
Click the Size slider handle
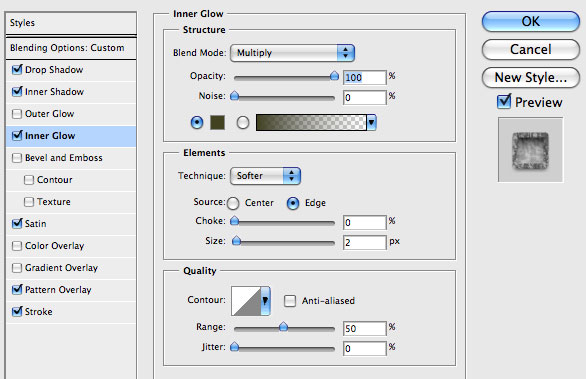(236, 241)
